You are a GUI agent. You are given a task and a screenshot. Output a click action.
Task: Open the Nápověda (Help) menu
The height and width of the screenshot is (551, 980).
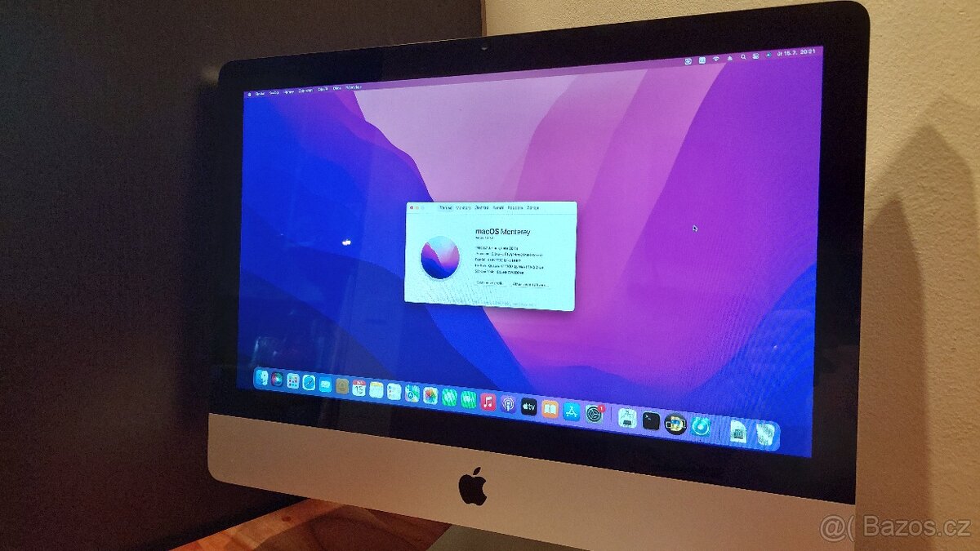[354, 87]
